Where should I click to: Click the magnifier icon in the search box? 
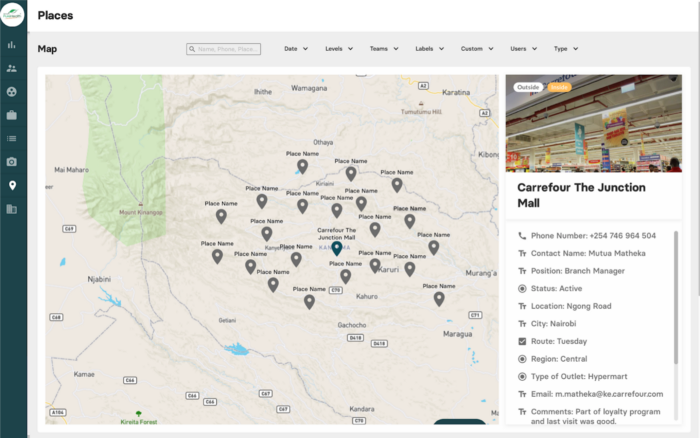(192, 49)
